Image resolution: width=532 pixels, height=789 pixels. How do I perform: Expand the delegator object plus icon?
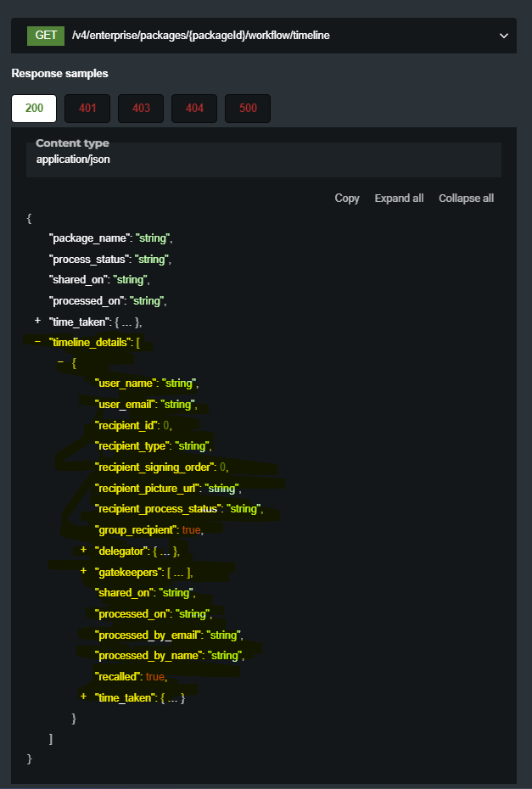point(83,551)
